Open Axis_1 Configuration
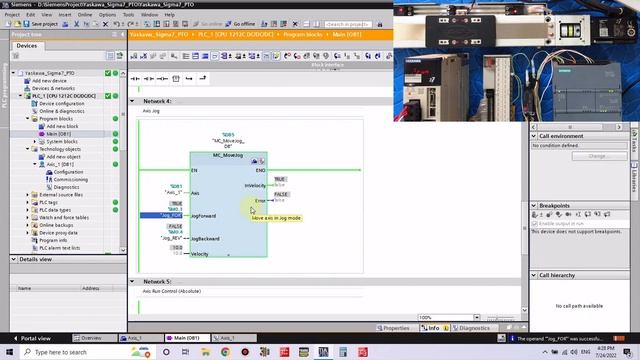Viewport: 640px width, 360px height. point(68,172)
